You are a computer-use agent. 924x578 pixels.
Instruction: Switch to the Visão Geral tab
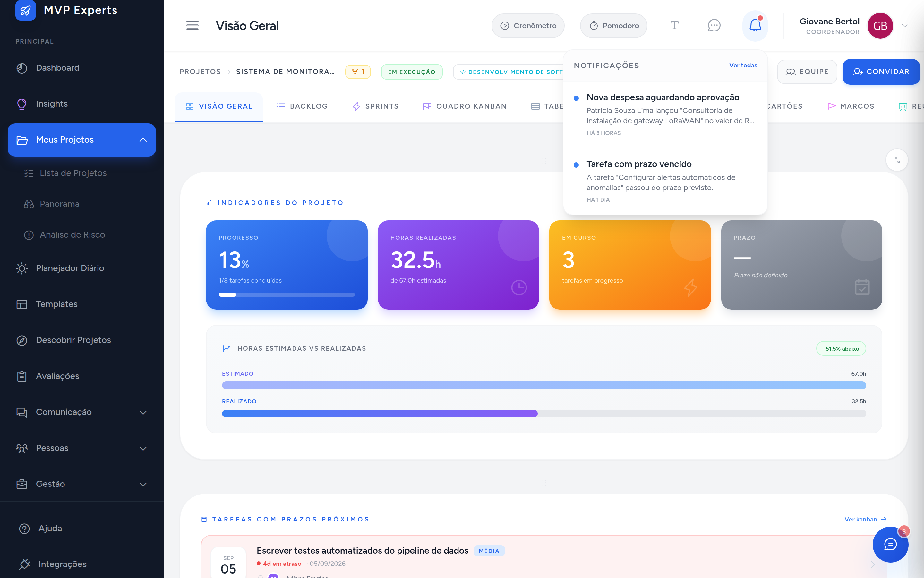219,106
